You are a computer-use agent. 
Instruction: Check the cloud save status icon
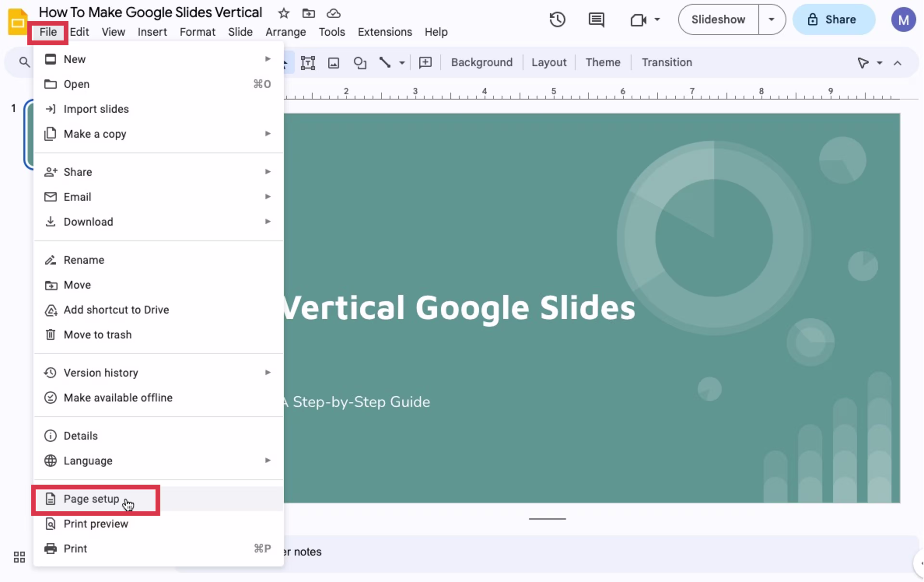334,13
